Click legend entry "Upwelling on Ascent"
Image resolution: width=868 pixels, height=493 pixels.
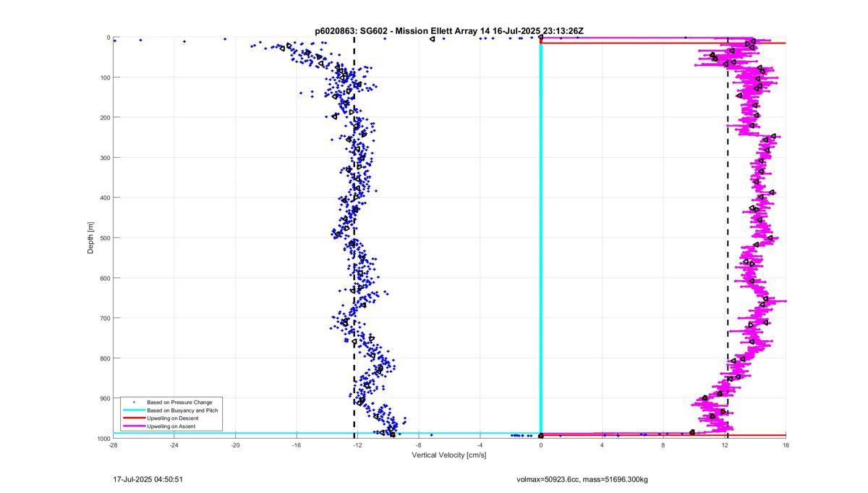171,426
